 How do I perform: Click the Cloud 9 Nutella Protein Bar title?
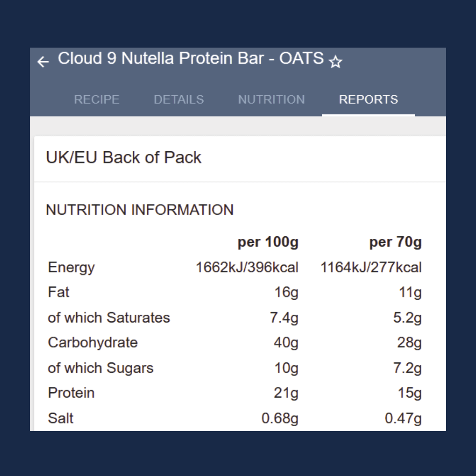(x=190, y=59)
